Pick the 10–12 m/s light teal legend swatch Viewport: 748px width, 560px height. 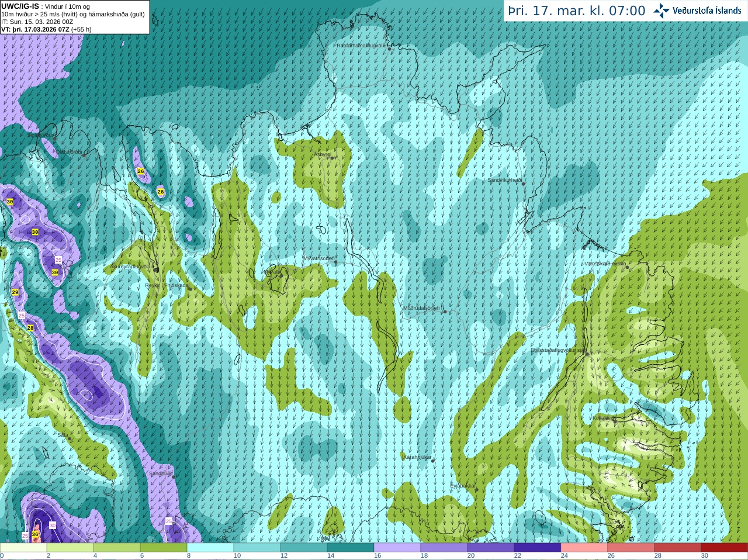click(x=257, y=548)
